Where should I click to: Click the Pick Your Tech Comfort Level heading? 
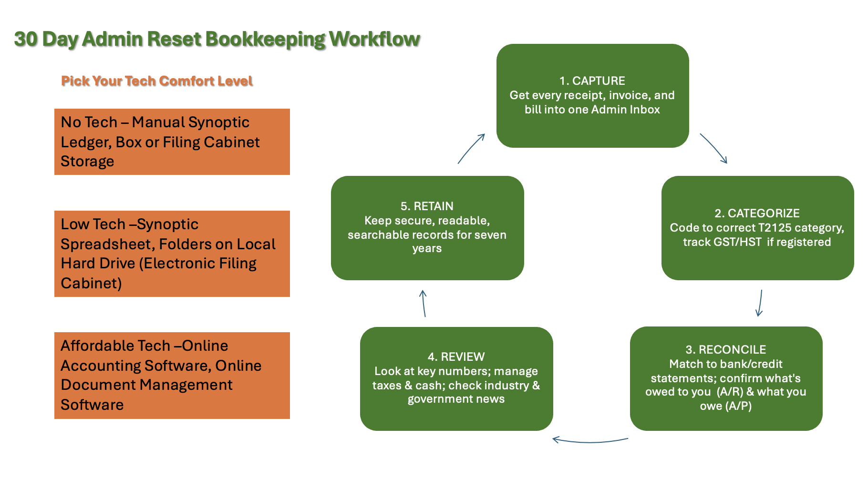click(x=156, y=81)
